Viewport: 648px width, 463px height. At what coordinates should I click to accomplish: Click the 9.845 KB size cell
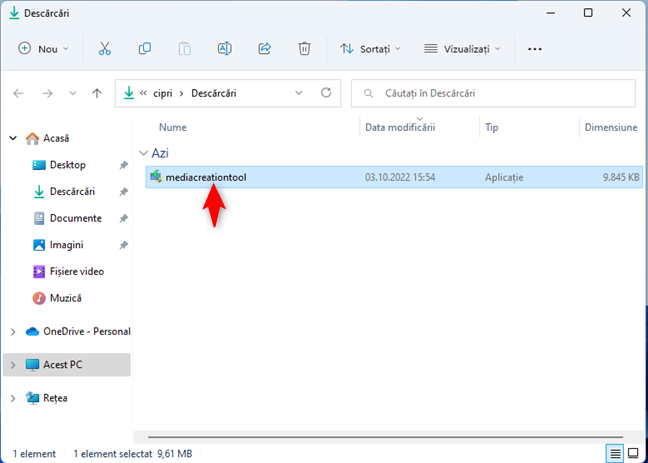pyautogui.click(x=621, y=177)
